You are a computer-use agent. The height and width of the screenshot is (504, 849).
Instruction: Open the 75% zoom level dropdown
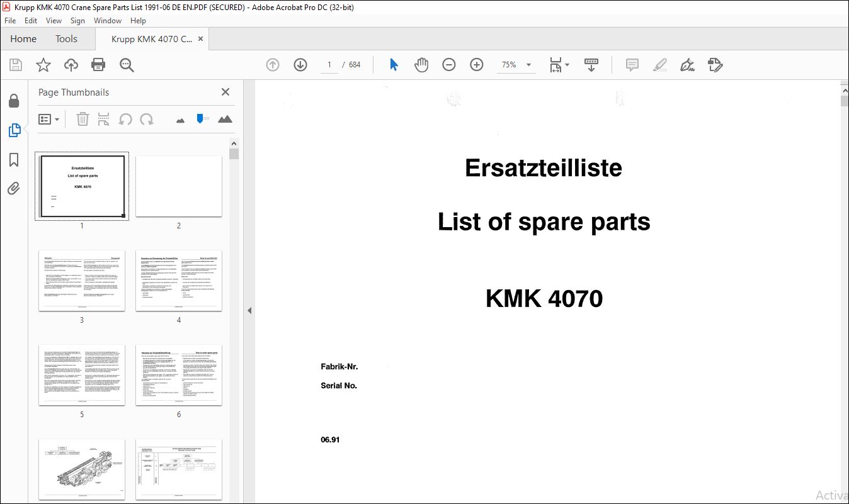click(x=528, y=65)
